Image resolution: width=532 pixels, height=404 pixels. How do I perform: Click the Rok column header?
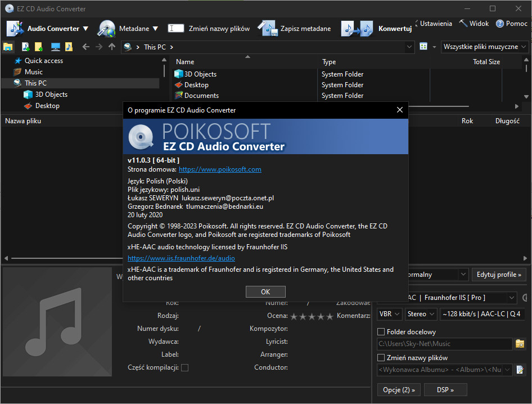tap(467, 121)
